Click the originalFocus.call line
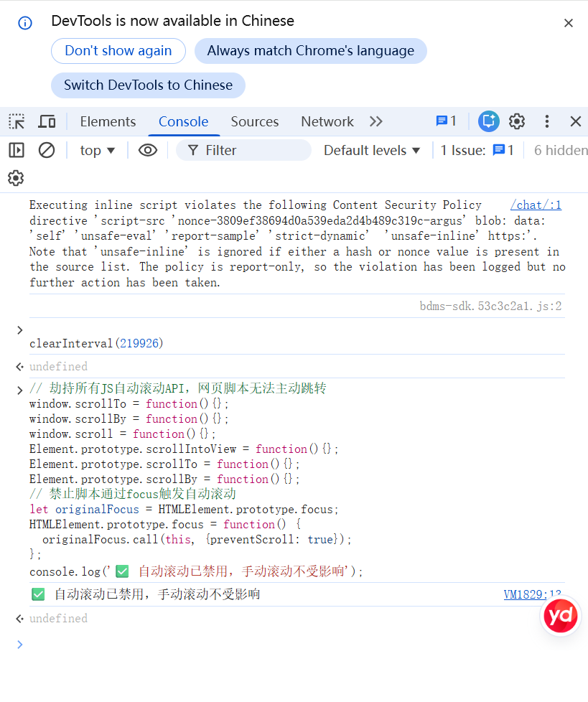 [x=197, y=540]
